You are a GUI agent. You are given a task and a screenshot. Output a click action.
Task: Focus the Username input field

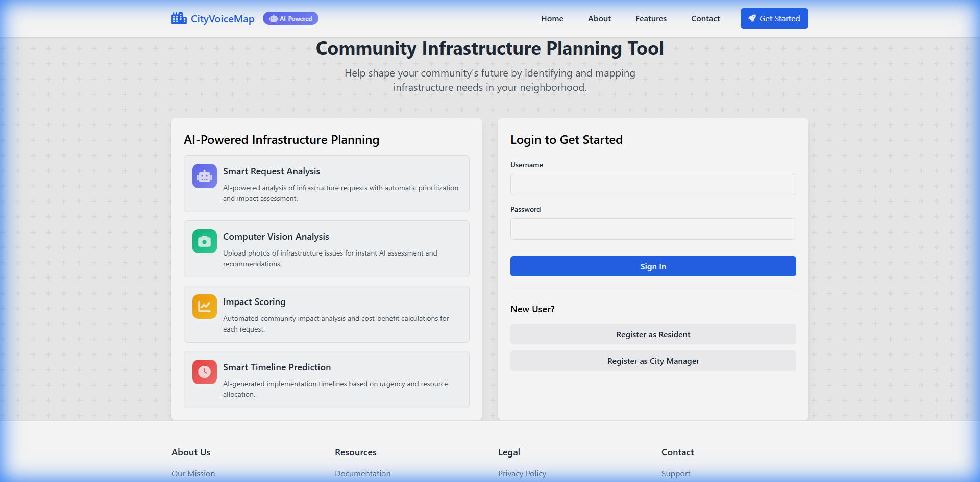coord(653,185)
